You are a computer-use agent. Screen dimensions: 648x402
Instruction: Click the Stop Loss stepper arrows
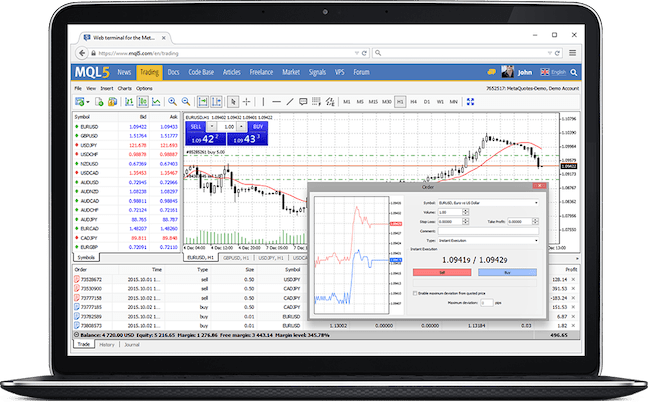tap(465, 221)
